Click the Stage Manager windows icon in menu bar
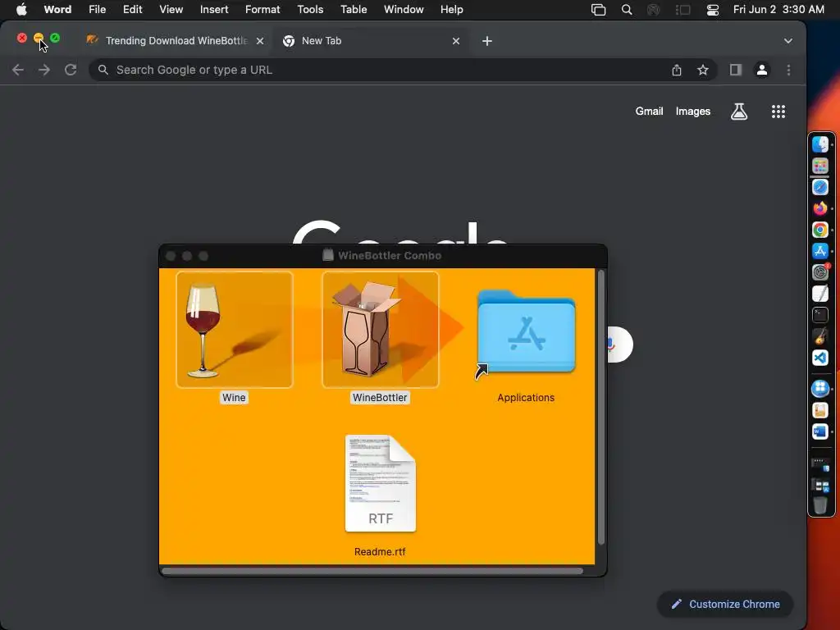The height and width of the screenshot is (630, 840). [598, 10]
